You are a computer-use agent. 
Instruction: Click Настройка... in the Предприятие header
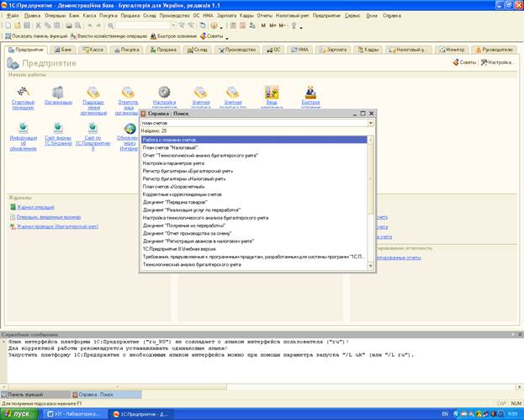point(496,62)
